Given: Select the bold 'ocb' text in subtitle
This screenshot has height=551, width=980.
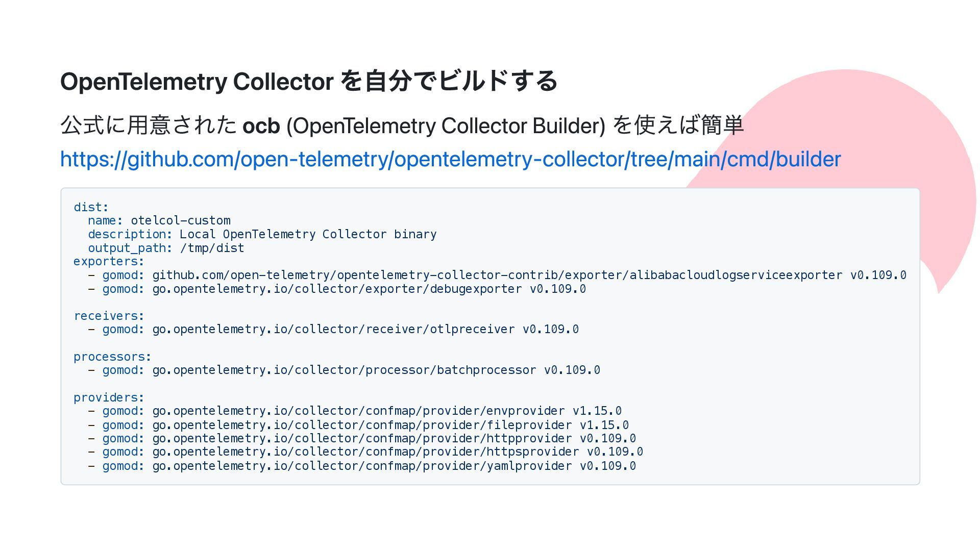Looking at the screenshot, I should pos(261,126).
